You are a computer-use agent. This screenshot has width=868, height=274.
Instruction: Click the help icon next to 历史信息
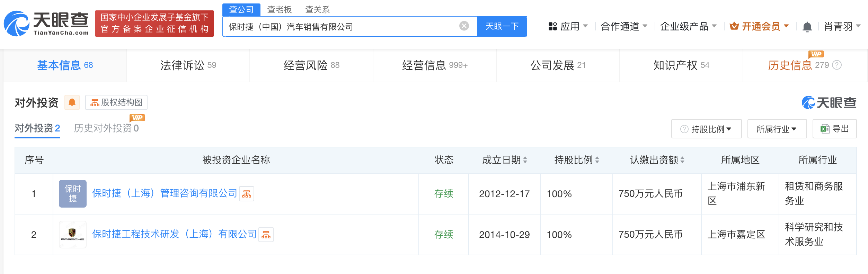837,65
